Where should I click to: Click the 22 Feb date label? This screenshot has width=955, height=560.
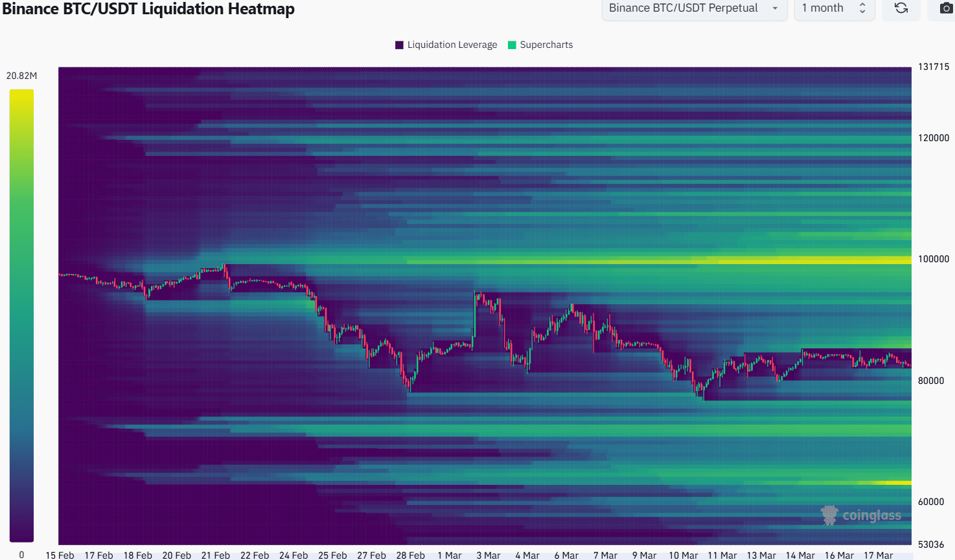(x=255, y=555)
